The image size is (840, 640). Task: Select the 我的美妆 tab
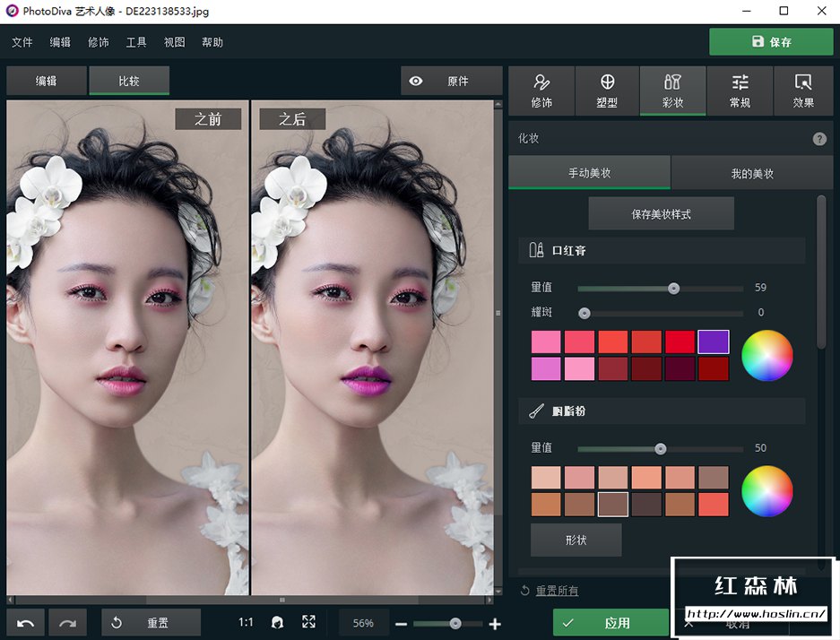pos(752,173)
